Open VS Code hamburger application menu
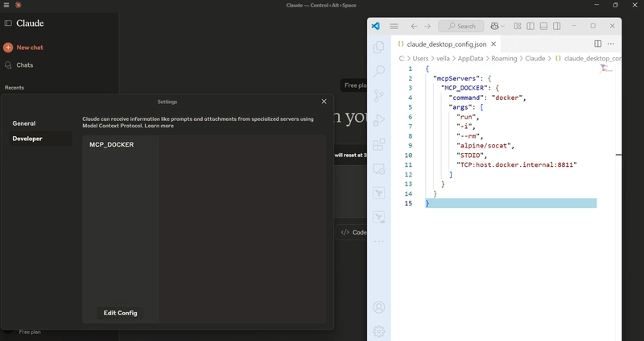Viewport: 644px width, 341px height. pyautogui.click(x=394, y=26)
